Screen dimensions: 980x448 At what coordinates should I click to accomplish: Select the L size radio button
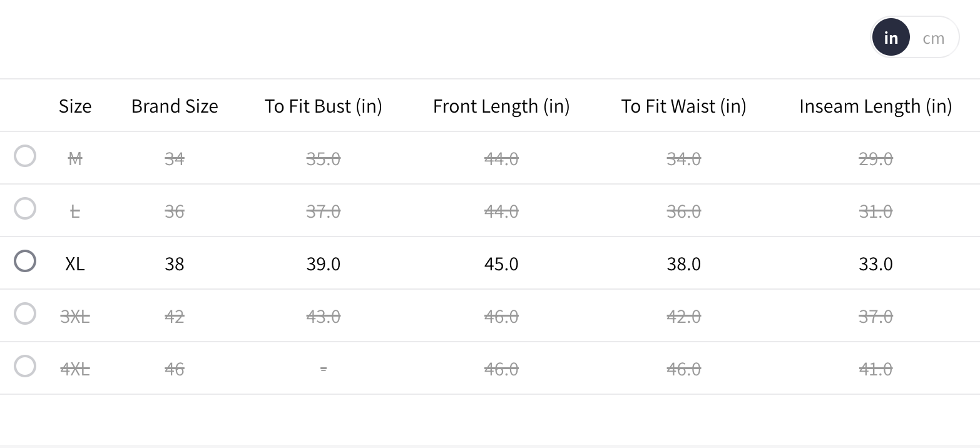click(25, 208)
